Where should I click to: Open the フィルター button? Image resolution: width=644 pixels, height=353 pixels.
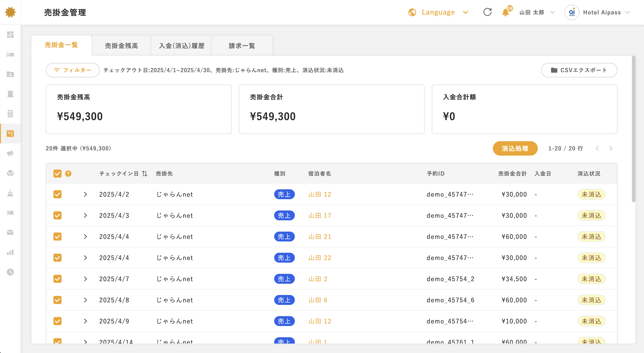click(x=73, y=70)
